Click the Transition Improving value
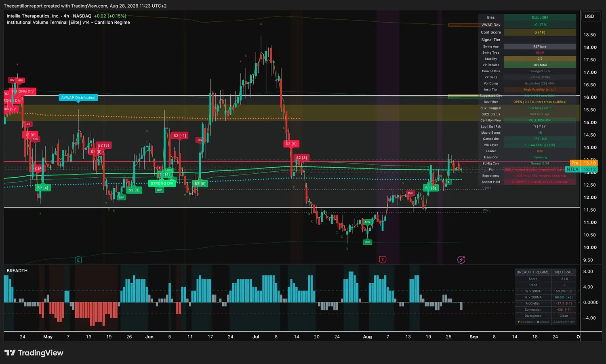This screenshot has width=606, height=364. 540,157
